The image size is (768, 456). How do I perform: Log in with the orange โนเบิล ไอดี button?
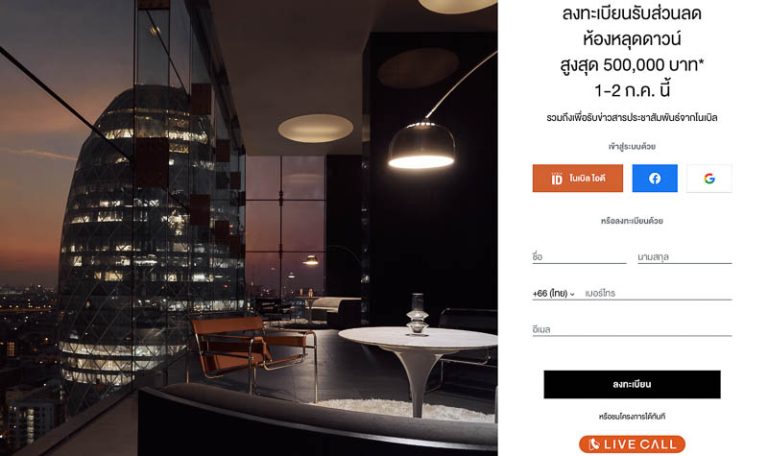coord(577,178)
